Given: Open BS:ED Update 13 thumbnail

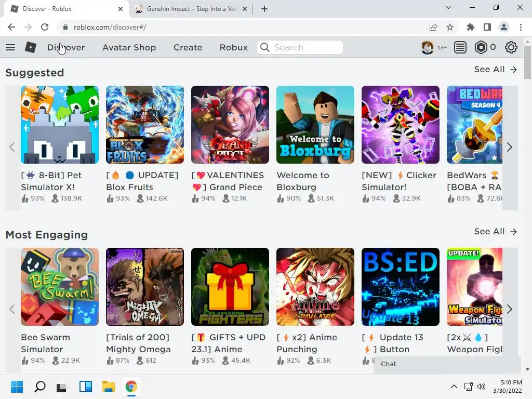Looking at the screenshot, I should (x=401, y=287).
